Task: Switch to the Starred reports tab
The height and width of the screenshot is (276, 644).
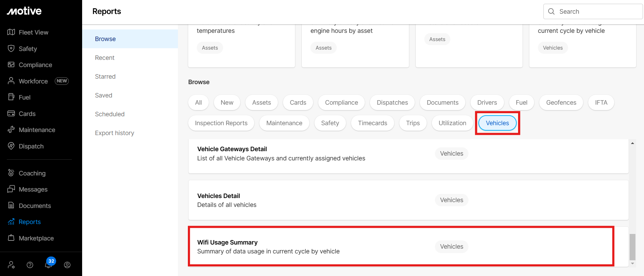Action: [x=105, y=77]
